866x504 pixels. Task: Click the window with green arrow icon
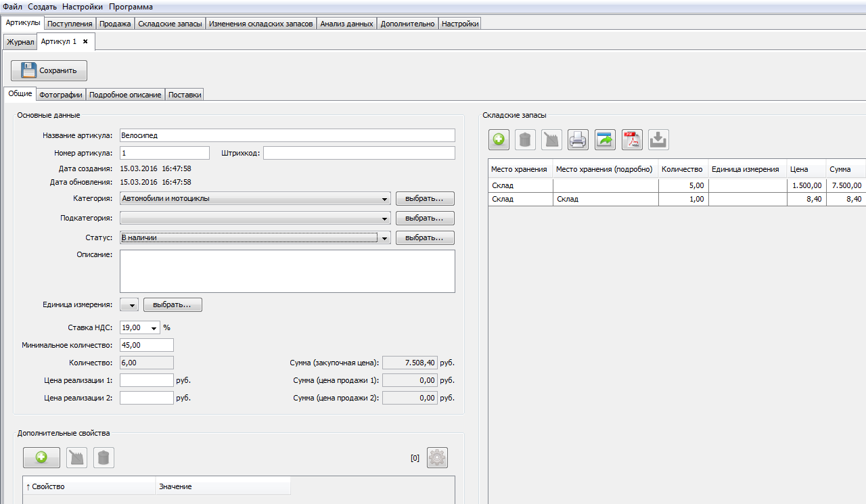click(x=605, y=140)
